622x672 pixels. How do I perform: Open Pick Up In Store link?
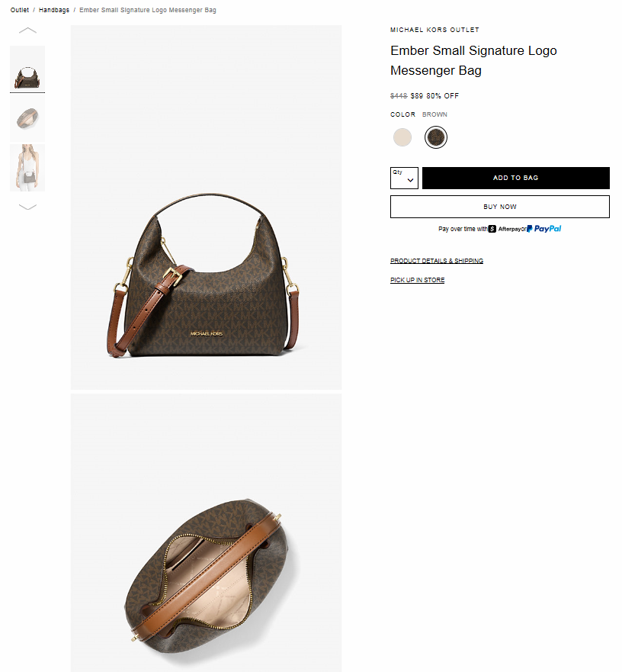point(417,280)
